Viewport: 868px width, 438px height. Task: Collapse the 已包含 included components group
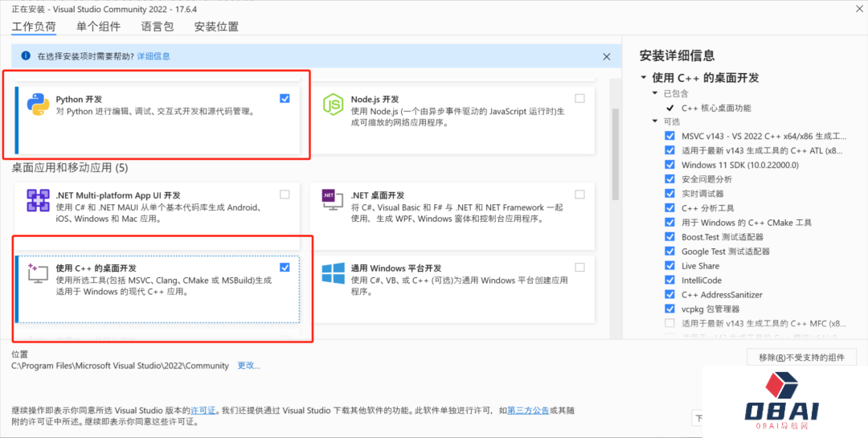coord(655,93)
